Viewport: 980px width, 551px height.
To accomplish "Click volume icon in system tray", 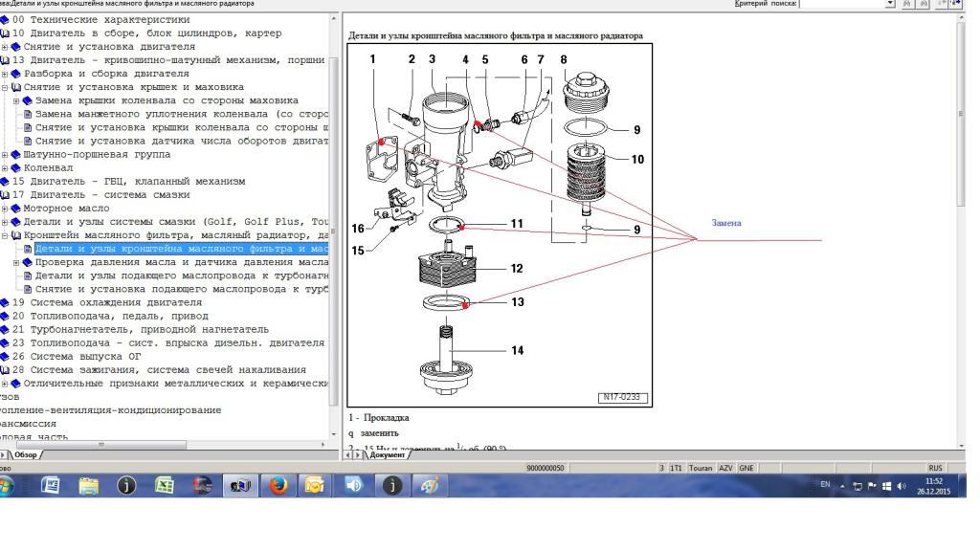I will [902, 486].
